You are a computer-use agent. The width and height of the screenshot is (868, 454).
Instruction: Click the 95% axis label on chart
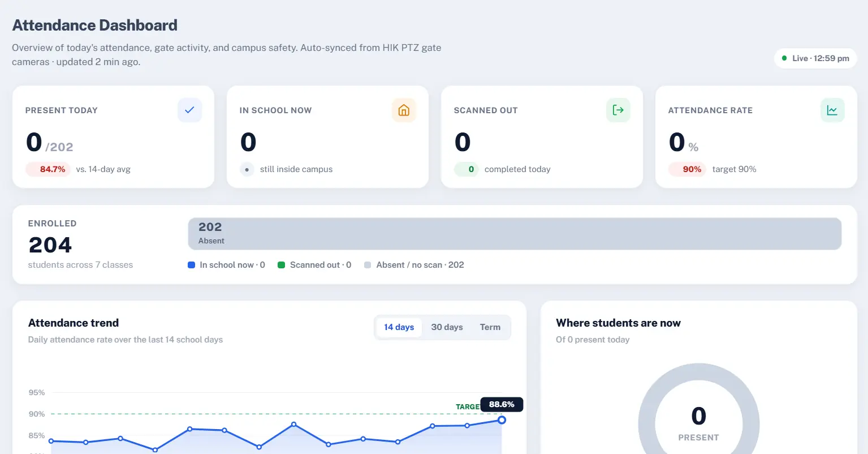(37, 392)
